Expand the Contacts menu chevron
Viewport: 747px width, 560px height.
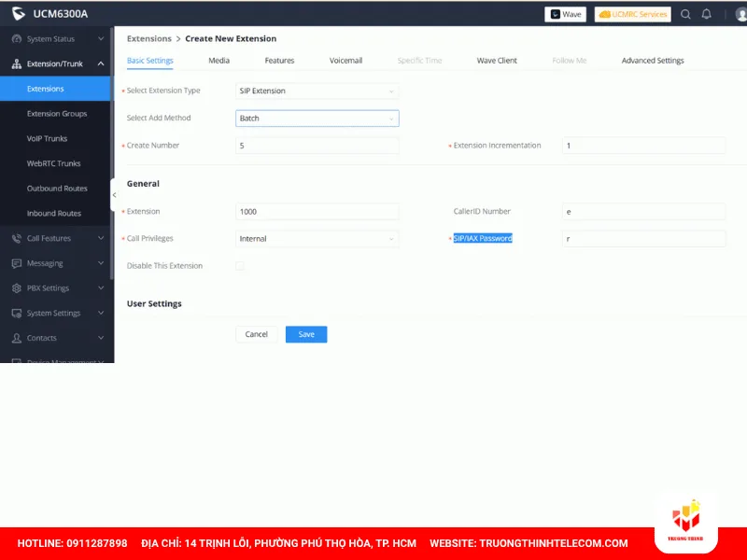pyautogui.click(x=101, y=338)
